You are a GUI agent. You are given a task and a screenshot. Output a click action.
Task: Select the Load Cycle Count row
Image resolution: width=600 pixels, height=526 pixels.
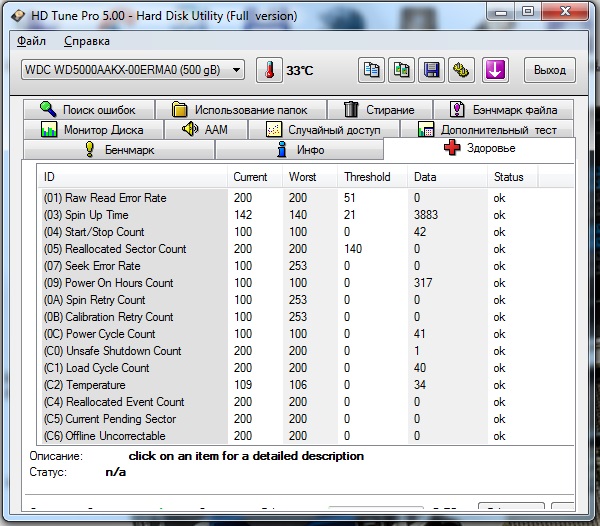(x=305, y=368)
